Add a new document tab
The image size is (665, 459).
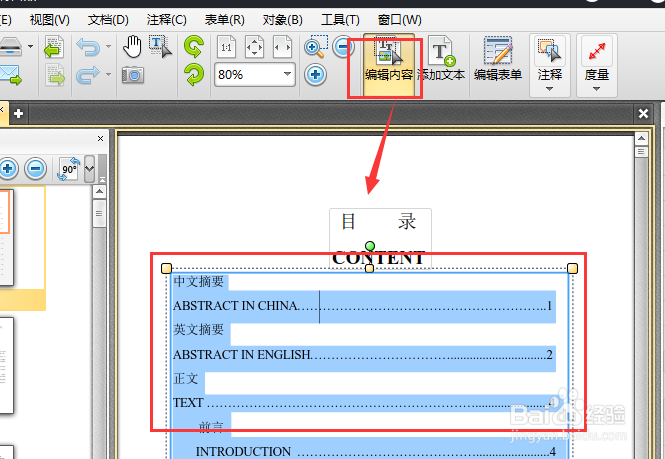[18, 113]
